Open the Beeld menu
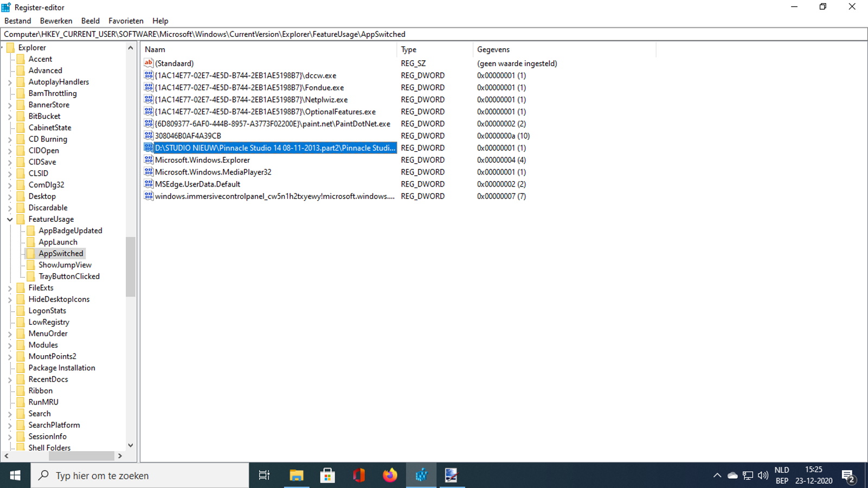The height and width of the screenshot is (488, 868). 91,21
